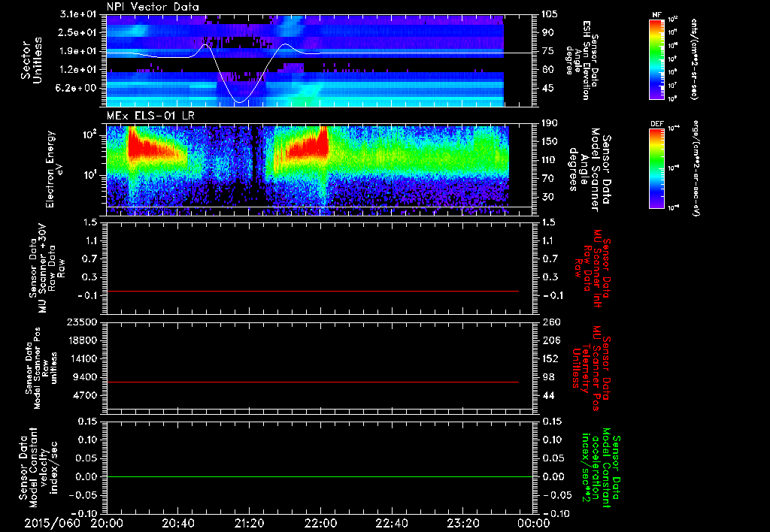Click the '14100' scanner position tick
This screenshot has width=770, height=532.
pos(81,358)
